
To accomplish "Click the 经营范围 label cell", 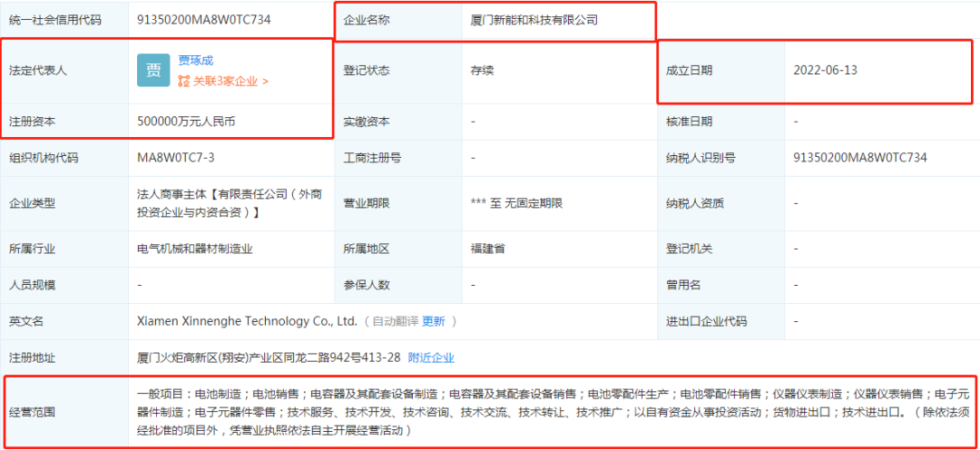I will coord(64,413).
